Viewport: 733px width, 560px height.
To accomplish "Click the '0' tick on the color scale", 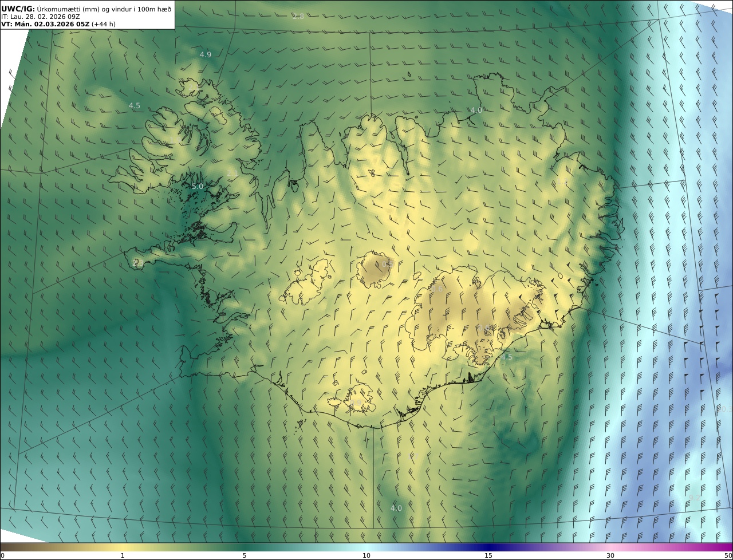I will [x=2, y=555].
